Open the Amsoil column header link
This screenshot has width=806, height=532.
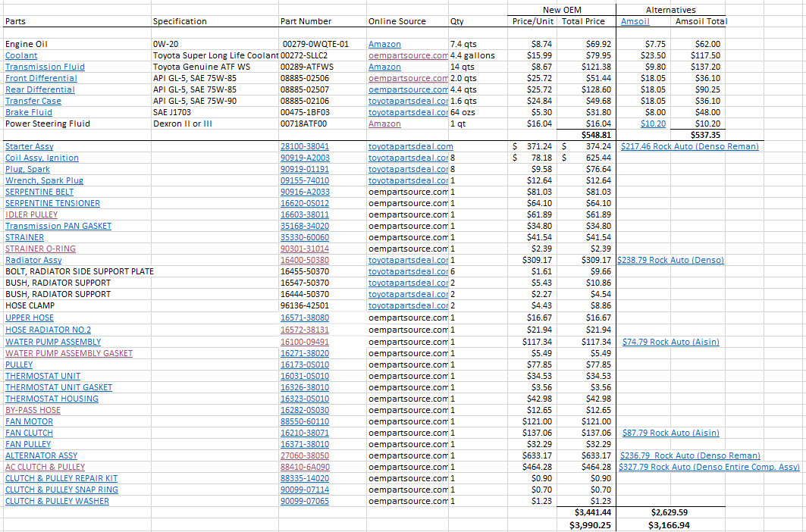pyautogui.click(x=635, y=21)
